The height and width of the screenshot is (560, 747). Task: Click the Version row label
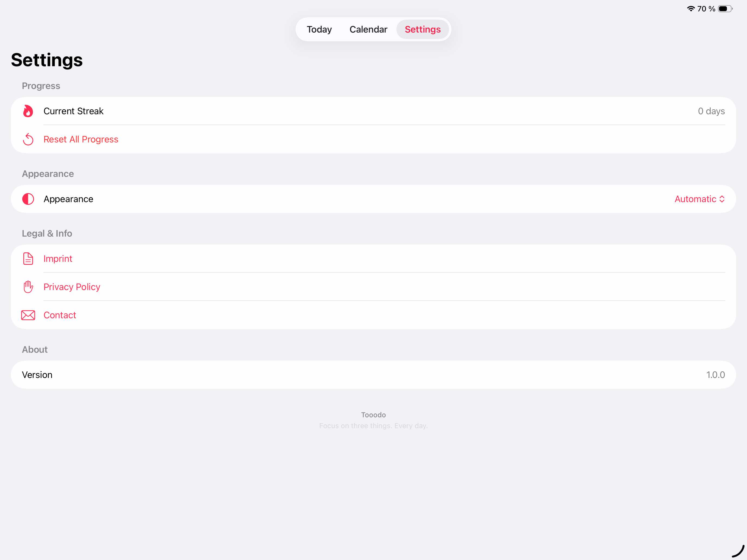click(37, 375)
